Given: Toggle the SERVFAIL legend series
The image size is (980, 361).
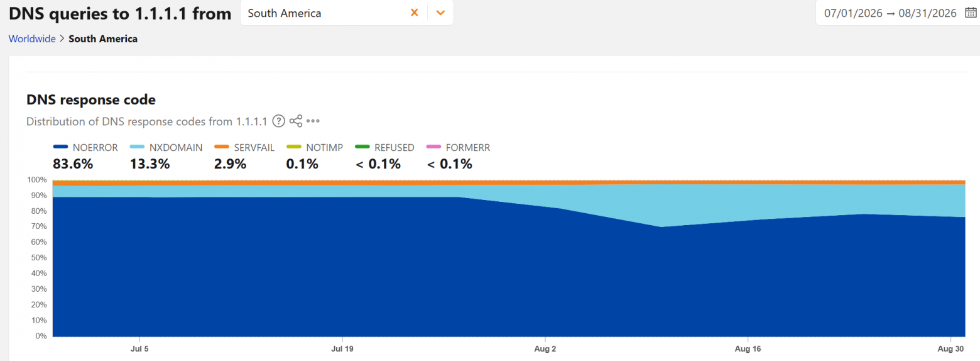Looking at the screenshot, I should [x=244, y=148].
